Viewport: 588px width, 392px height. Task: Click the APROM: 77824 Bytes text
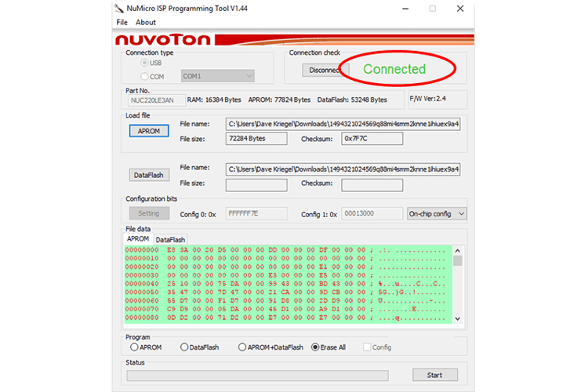(279, 100)
